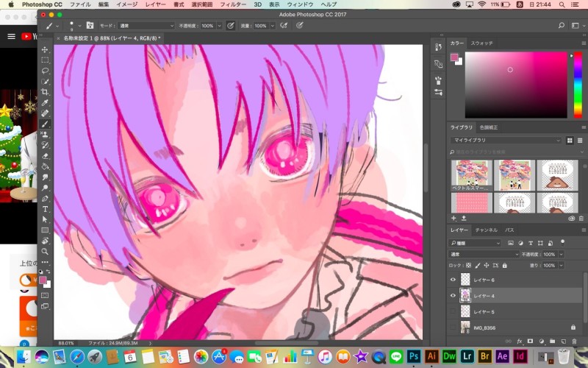Add layer mask icon

point(530,342)
